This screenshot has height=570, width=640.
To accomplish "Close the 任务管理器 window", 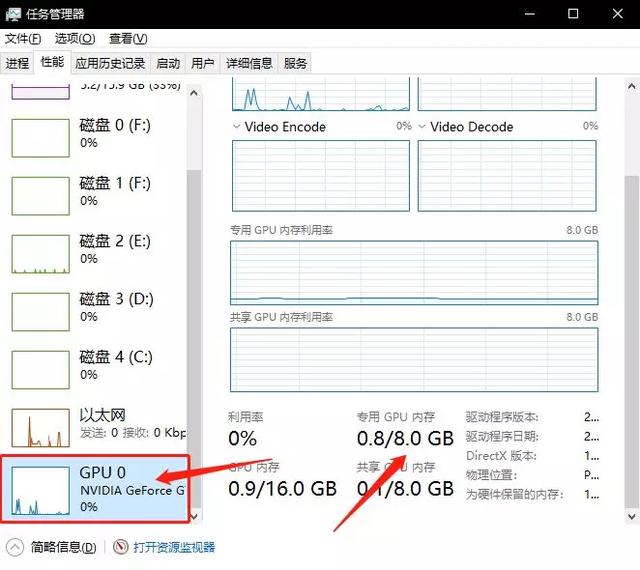I will [618, 14].
